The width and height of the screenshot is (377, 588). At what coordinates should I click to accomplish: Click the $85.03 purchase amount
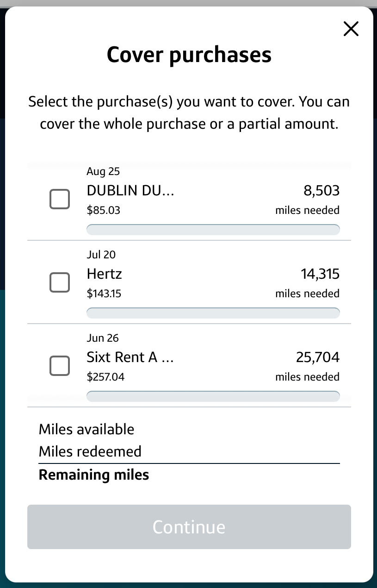pyautogui.click(x=104, y=210)
